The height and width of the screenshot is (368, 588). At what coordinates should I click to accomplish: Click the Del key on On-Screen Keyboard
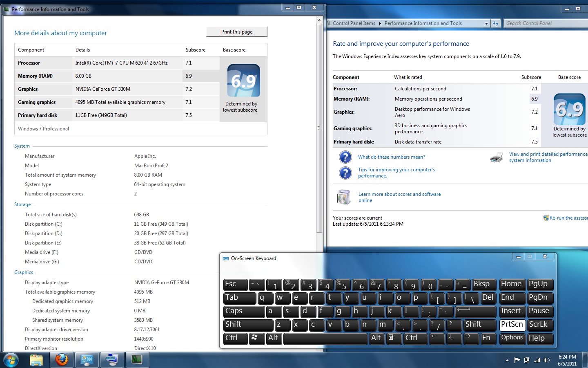[488, 298]
